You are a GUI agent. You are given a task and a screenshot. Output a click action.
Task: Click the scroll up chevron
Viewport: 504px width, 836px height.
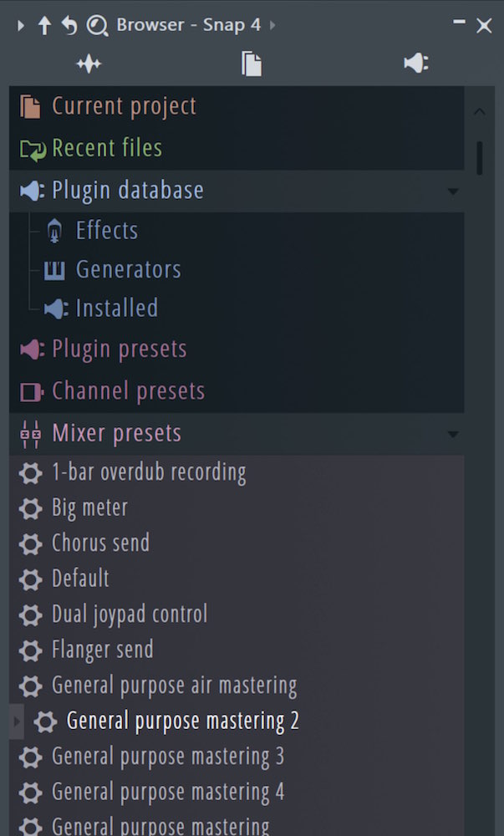coord(480,111)
